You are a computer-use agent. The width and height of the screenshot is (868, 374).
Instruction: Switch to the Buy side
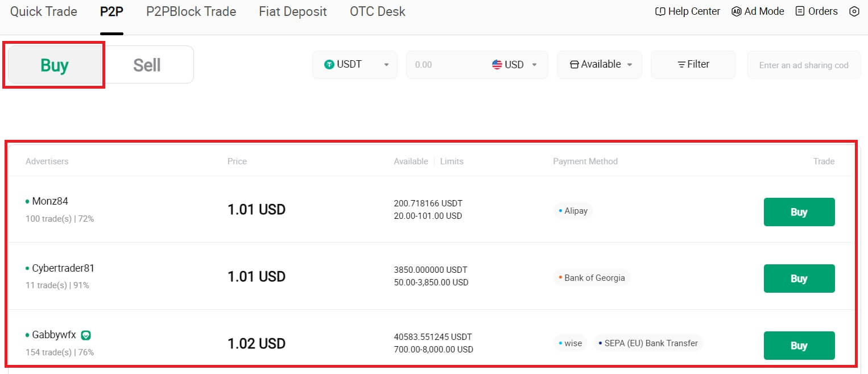(x=53, y=65)
